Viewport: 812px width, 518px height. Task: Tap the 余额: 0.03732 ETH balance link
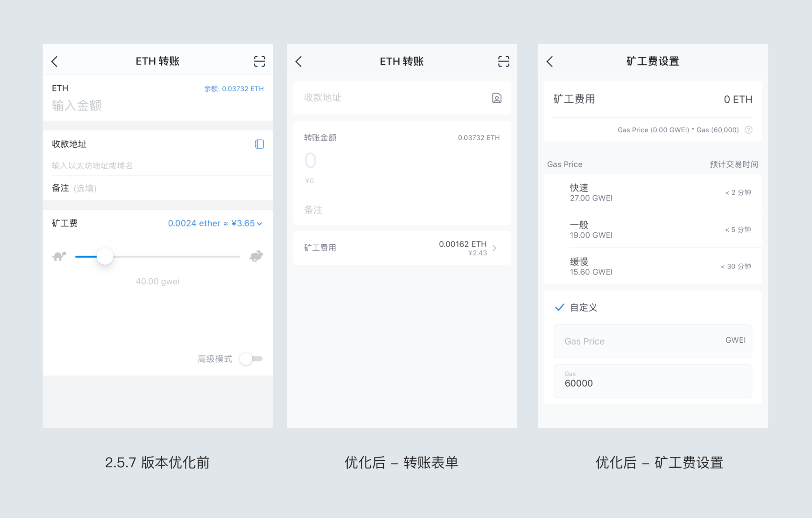coord(234,88)
